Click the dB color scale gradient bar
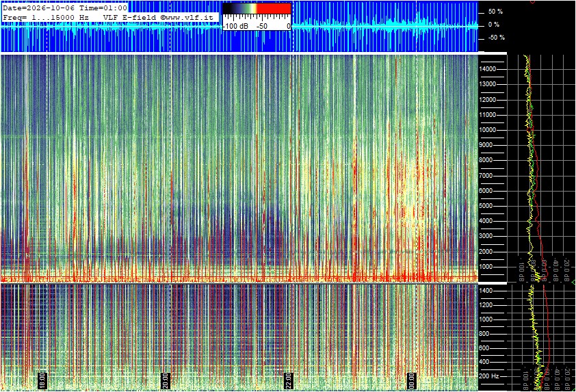The height and width of the screenshot is (392, 576). pyautogui.click(x=257, y=9)
